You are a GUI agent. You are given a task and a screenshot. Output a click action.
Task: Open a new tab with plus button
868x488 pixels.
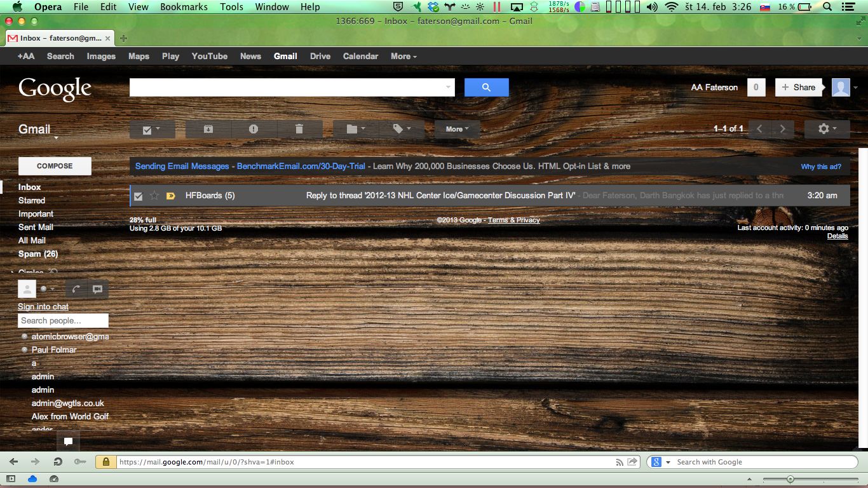click(x=123, y=38)
